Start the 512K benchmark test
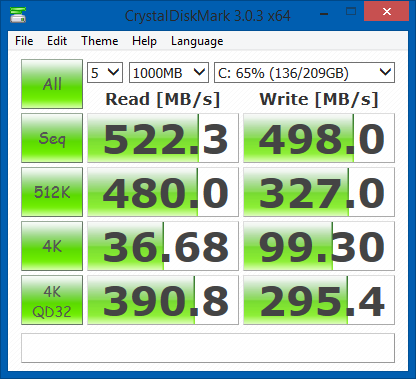Image resolution: width=416 pixels, height=379 pixels. click(52, 192)
